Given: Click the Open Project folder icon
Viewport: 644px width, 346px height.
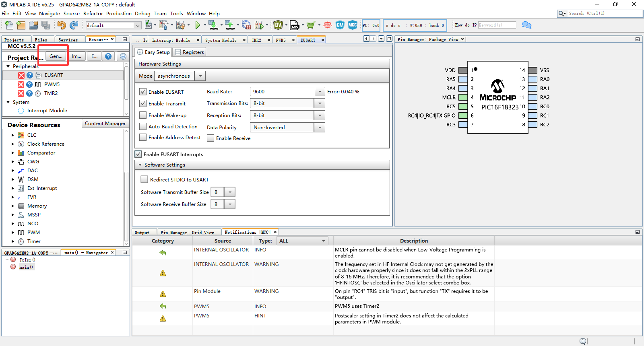Looking at the screenshot, I should pyautogui.click(x=33, y=25).
